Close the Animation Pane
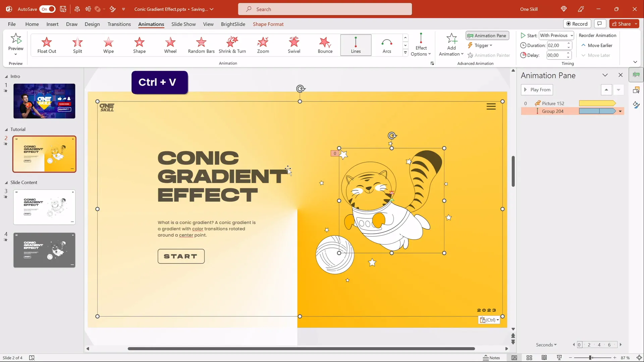The height and width of the screenshot is (362, 644). (621, 75)
